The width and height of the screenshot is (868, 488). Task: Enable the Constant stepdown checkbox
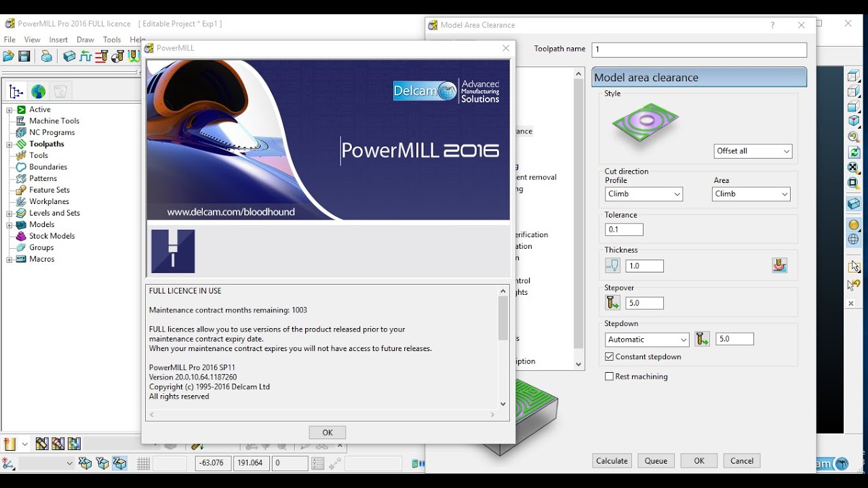(x=608, y=357)
